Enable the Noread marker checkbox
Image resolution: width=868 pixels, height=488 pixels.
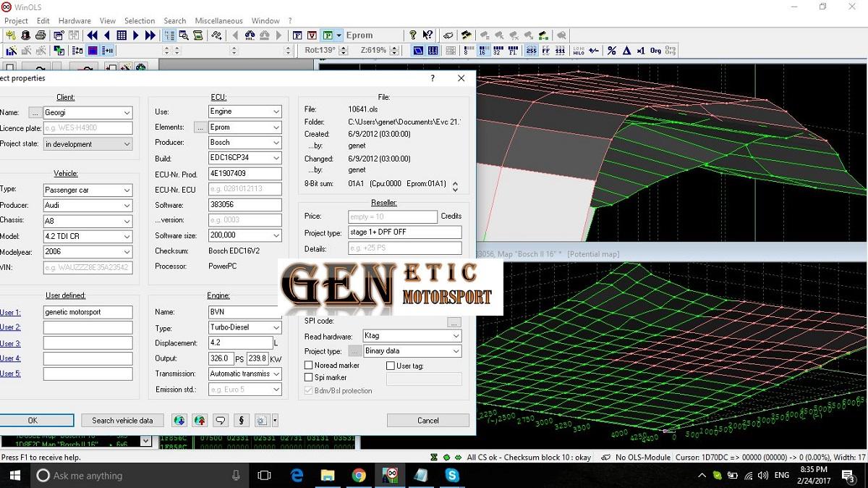tap(309, 366)
